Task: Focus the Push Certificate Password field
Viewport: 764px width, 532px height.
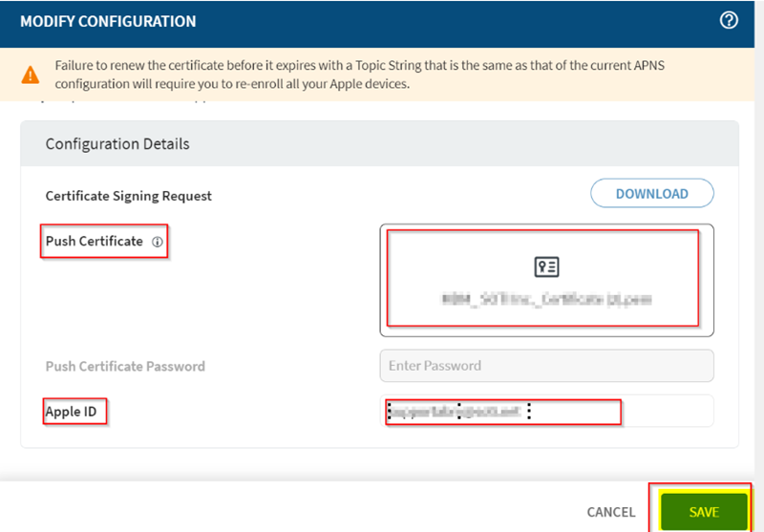Action: (x=546, y=366)
